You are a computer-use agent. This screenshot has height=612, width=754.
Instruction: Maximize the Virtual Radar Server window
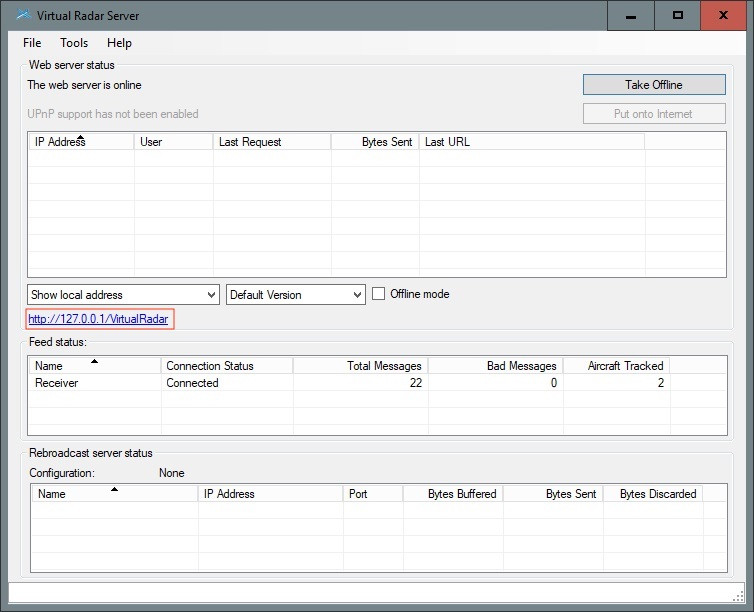click(678, 16)
